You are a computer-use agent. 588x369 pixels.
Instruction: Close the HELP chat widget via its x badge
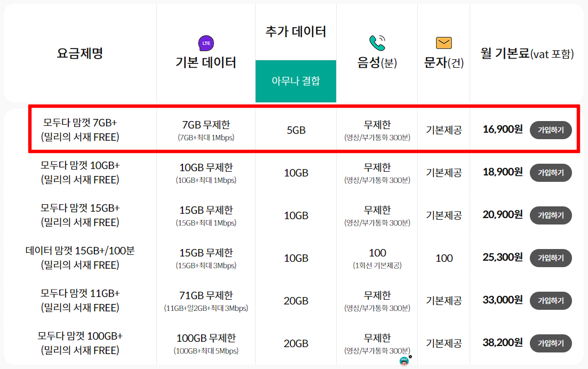point(410,357)
